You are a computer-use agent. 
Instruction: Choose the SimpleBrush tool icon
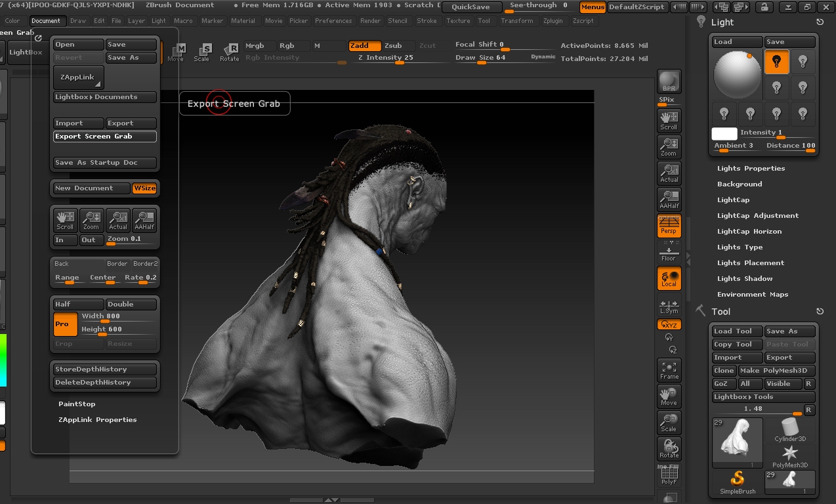(x=738, y=482)
